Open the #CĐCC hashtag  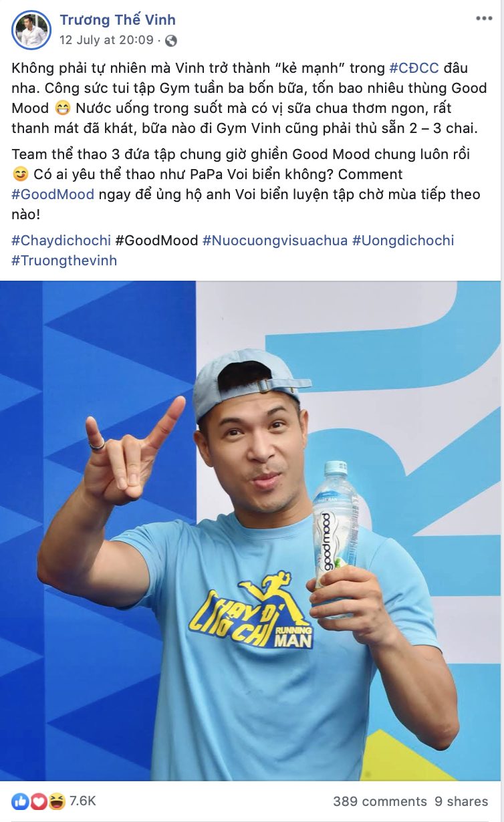click(x=414, y=68)
